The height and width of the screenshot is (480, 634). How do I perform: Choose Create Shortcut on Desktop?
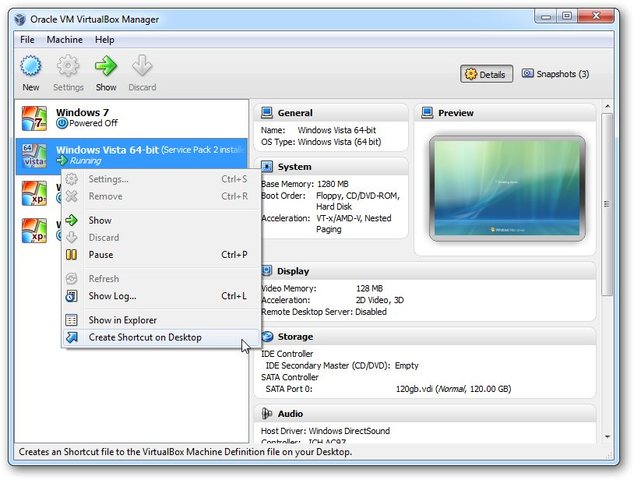[x=161, y=337]
